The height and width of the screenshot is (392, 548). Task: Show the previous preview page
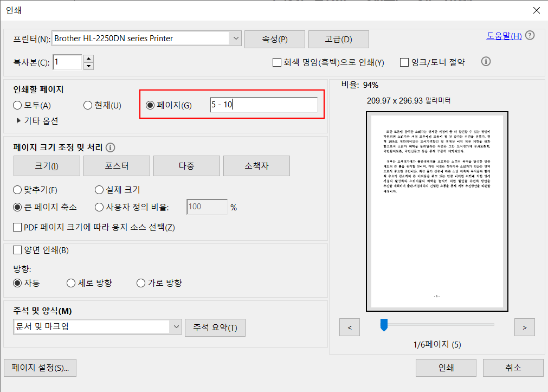(349, 326)
